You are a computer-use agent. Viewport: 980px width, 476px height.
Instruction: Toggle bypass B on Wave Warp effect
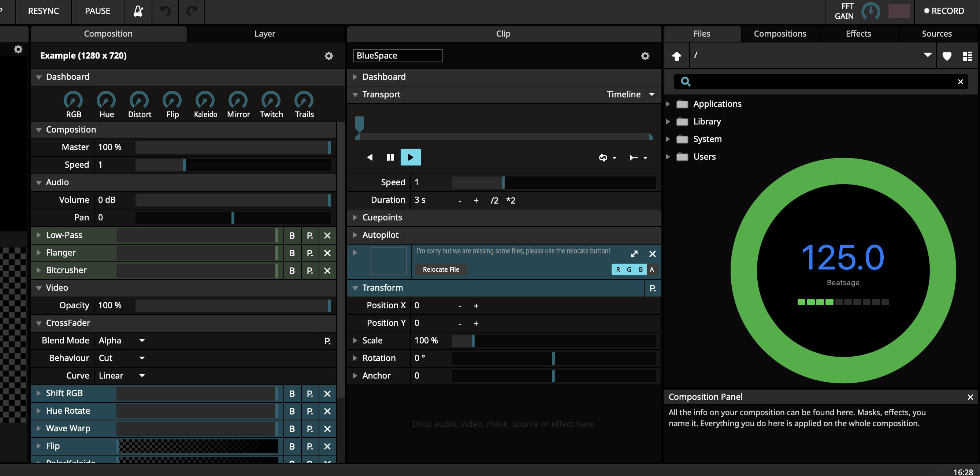[292, 429]
